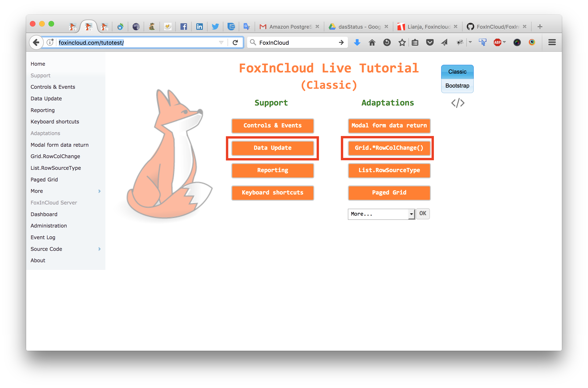Switch to the LinkedIn pinned tab
The height and width of the screenshot is (388, 588).
point(199,27)
